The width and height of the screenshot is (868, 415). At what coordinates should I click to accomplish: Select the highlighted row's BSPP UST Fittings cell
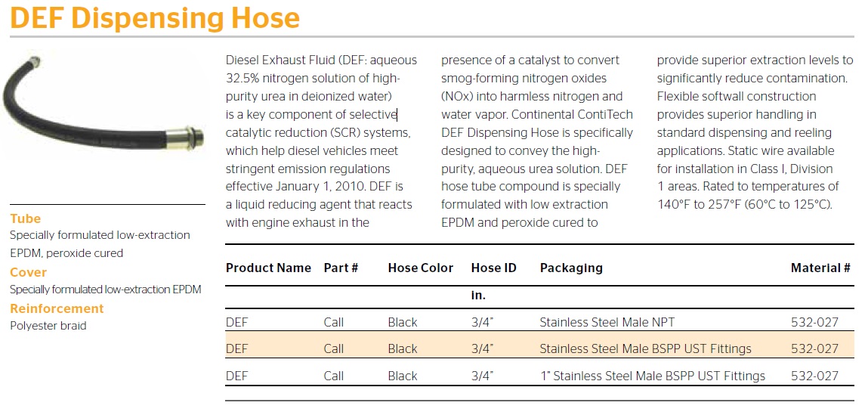[x=645, y=348]
